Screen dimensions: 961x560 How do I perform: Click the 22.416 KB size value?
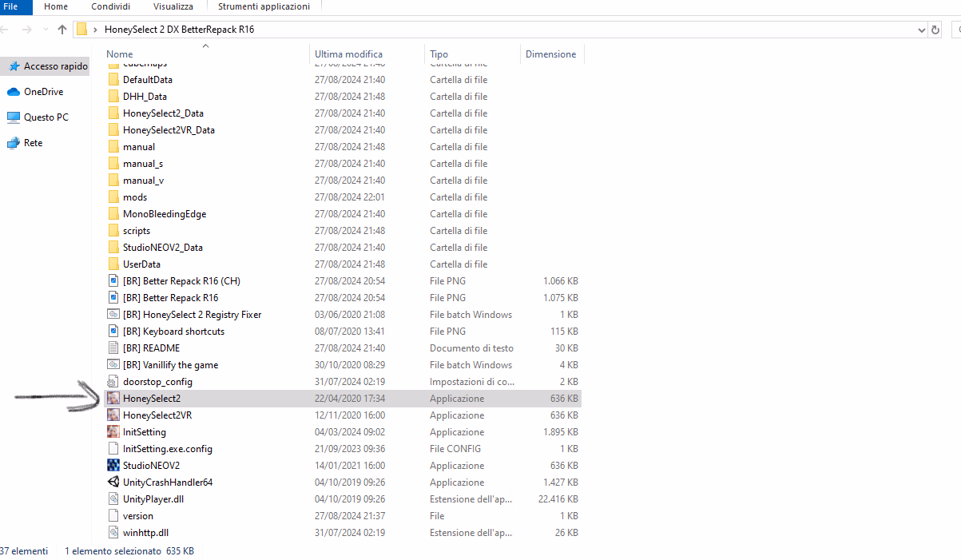tap(559, 498)
